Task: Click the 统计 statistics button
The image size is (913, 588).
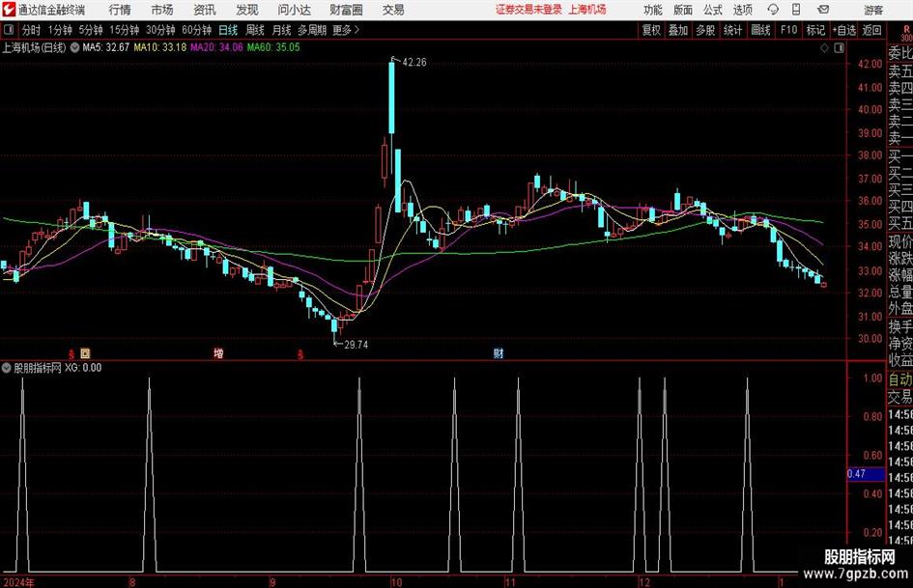Action: click(x=732, y=30)
